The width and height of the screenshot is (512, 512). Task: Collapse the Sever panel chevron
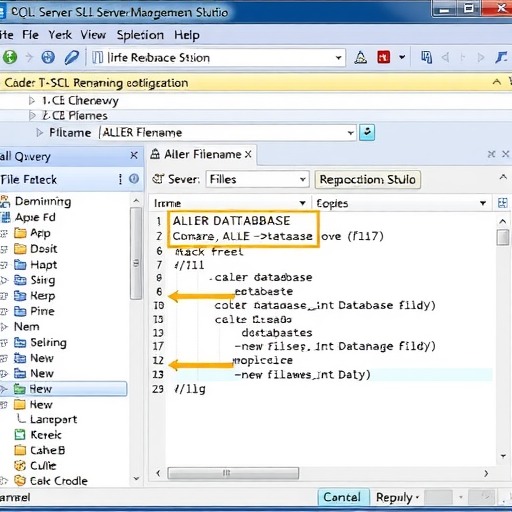503,178
